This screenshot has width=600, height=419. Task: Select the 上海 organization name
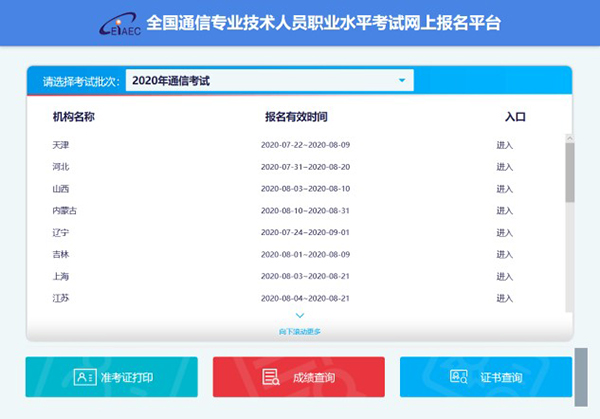(x=61, y=276)
